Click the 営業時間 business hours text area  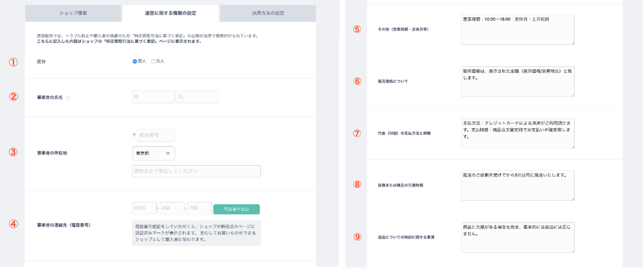pyautogui.click(x=517, y=29)
